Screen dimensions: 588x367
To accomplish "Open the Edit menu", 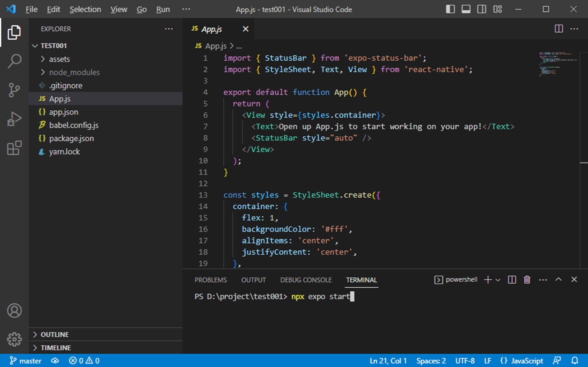I will coord(53,9).
